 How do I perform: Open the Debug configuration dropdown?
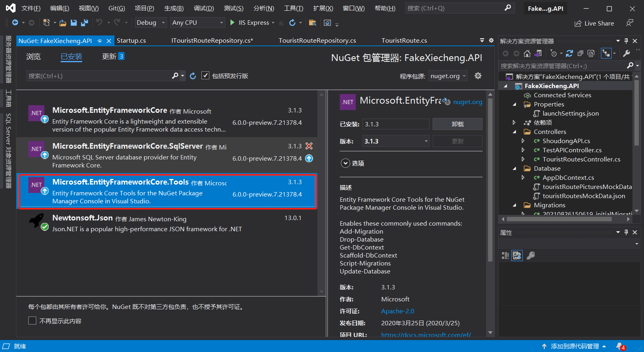(x=151, y=23)
